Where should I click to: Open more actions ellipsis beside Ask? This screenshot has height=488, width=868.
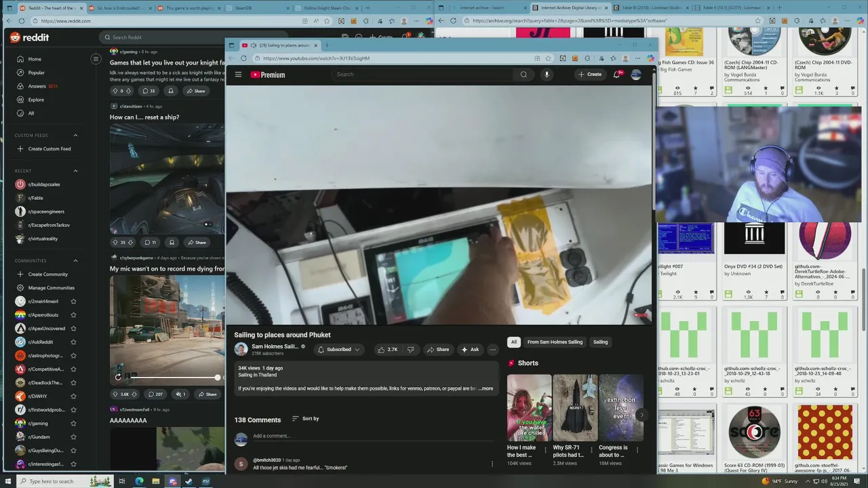493,350
